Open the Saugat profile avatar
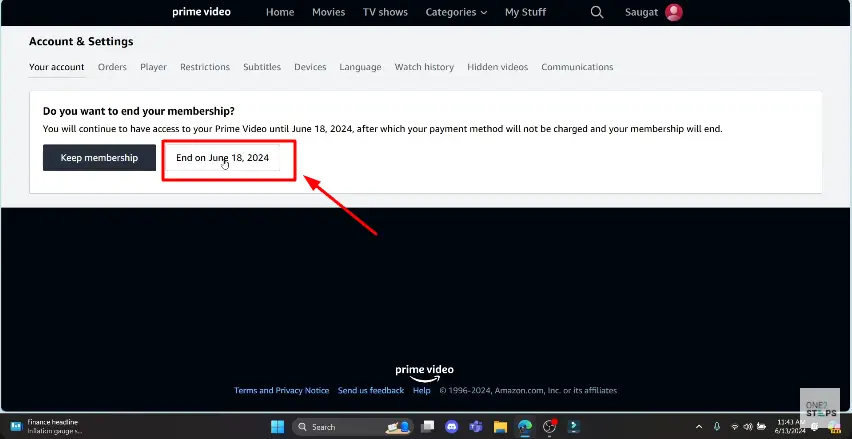The height and width of the screenshot is (439, 852). click(x=674, y=12)
